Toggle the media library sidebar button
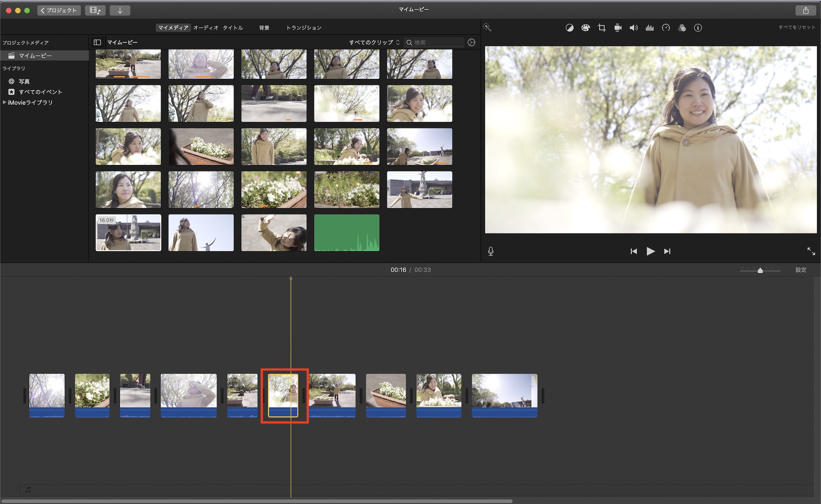This screenshot has width=821, height=504. [x=97, y=42]
